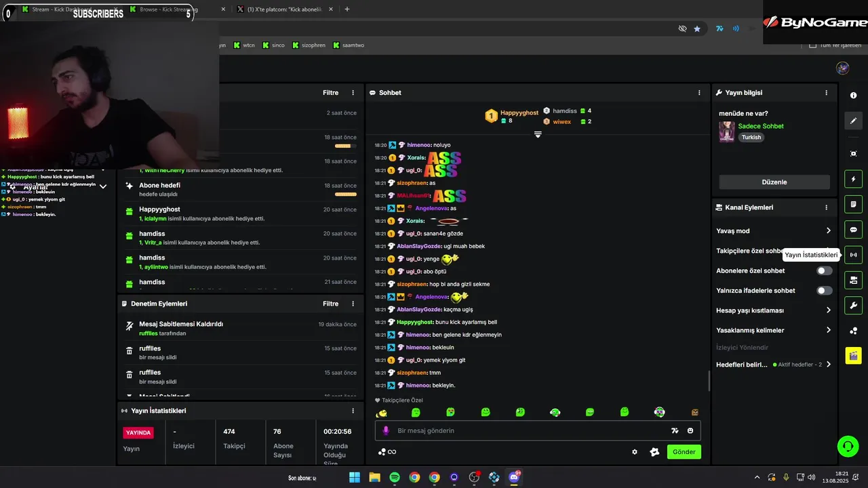Open the green headset support button
The image size is (868, 488).
(848, 446)
